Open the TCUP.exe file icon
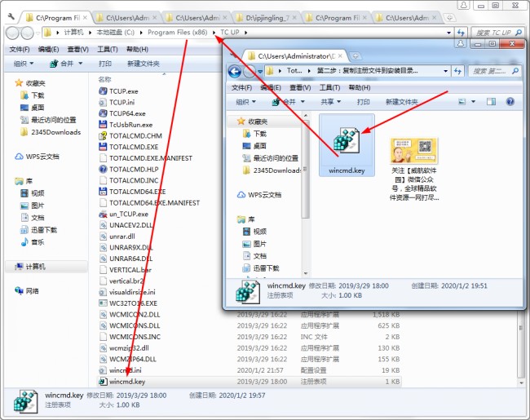Screen dimensions: 530x420 (103, 91)
